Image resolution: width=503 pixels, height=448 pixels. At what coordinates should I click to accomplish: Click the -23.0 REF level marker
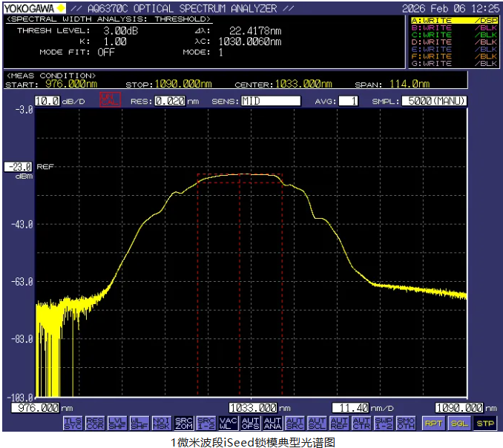click(x=19, y=167)
